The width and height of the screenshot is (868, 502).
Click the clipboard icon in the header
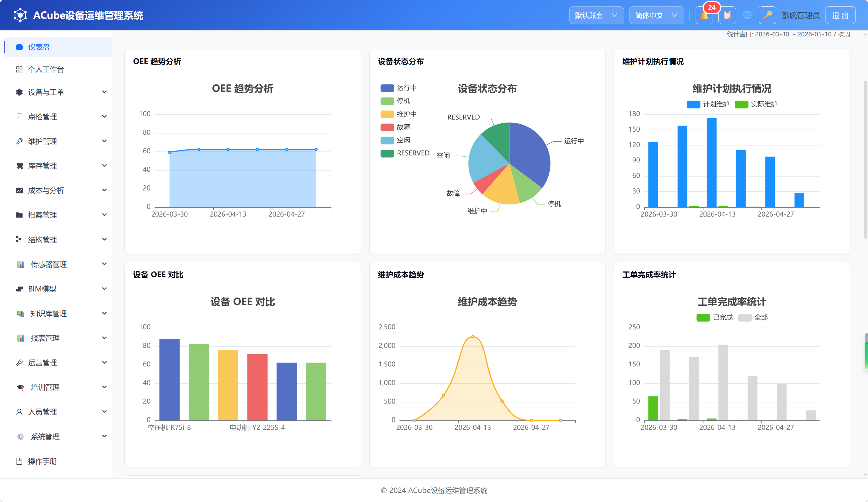click(x=727, y=15)
